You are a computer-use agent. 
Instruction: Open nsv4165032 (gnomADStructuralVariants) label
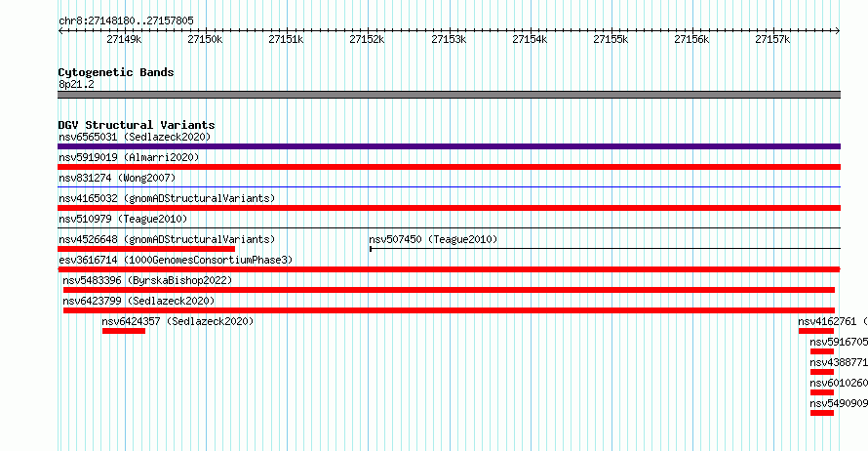(x=167, y=198)
